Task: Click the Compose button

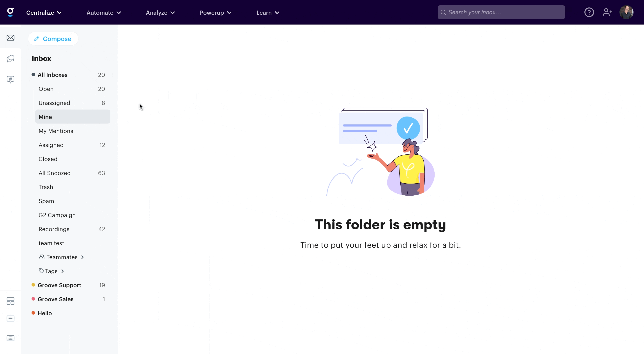Action: pyautogui.click(x=53, y=39)
